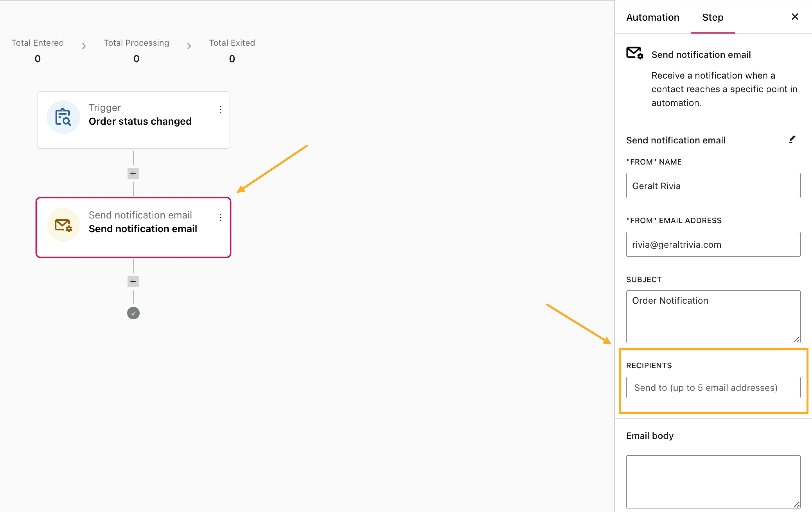Click the chevron after Total Processing
The image size is (812, 512).
(x=189, y=46)
